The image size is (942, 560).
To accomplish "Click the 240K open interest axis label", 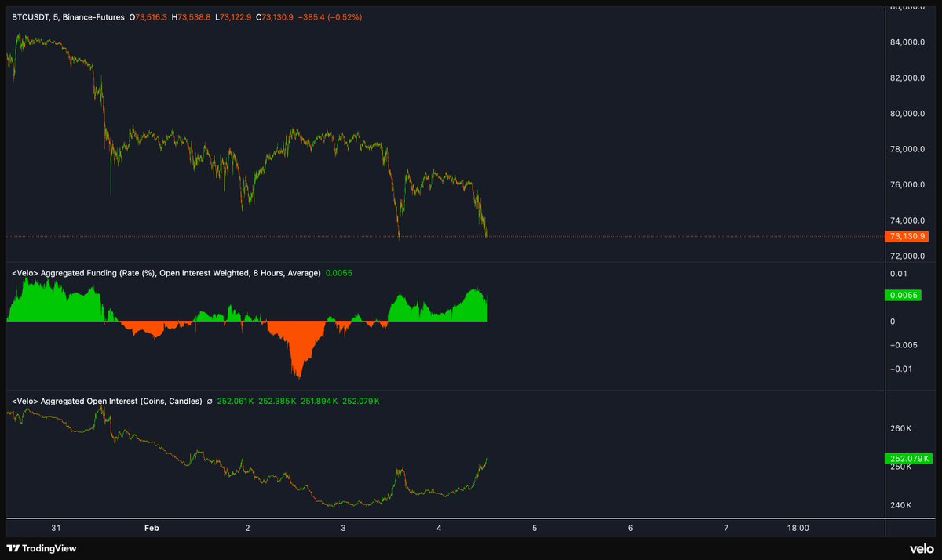I will coord(900,505).
